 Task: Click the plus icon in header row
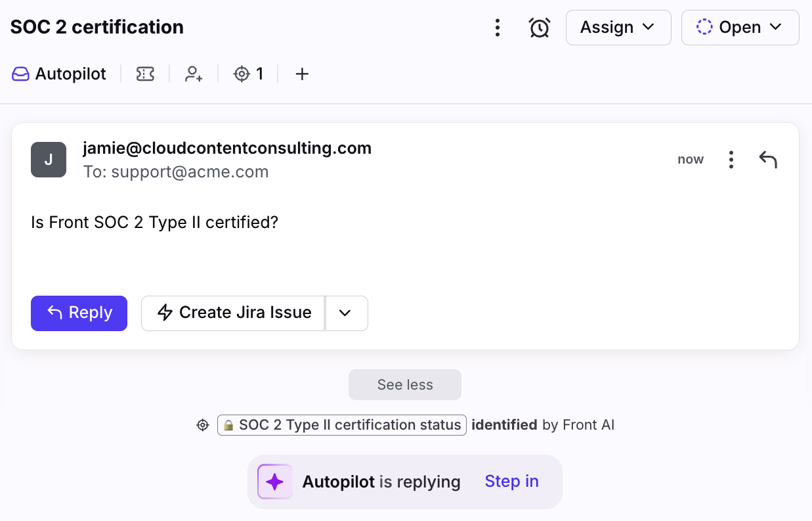(x=302, y=74)
